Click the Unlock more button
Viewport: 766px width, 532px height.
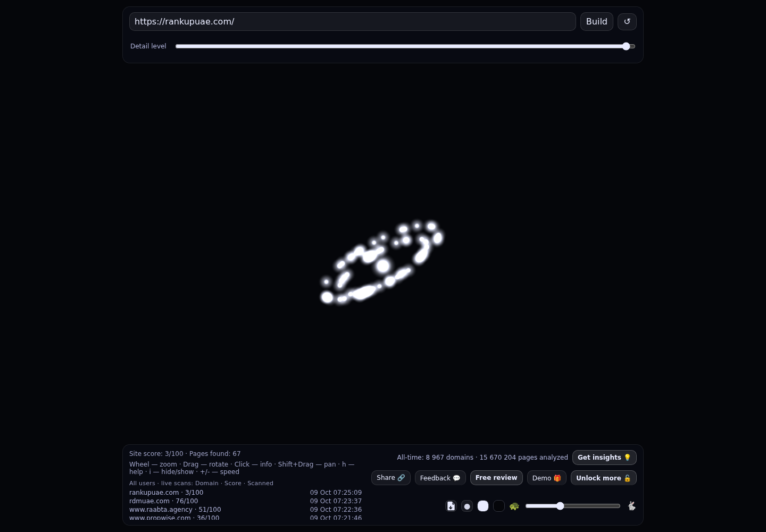tap(604, 478)
